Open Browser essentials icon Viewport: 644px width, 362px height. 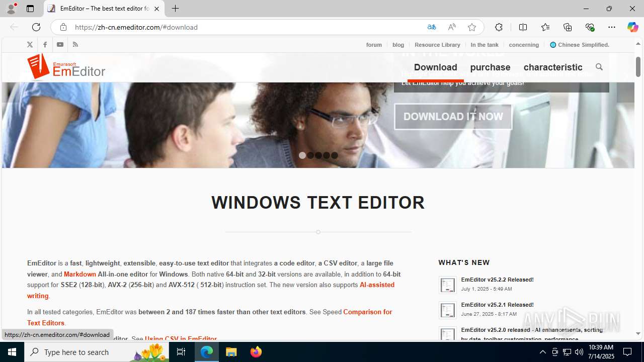tap(590, 27)
